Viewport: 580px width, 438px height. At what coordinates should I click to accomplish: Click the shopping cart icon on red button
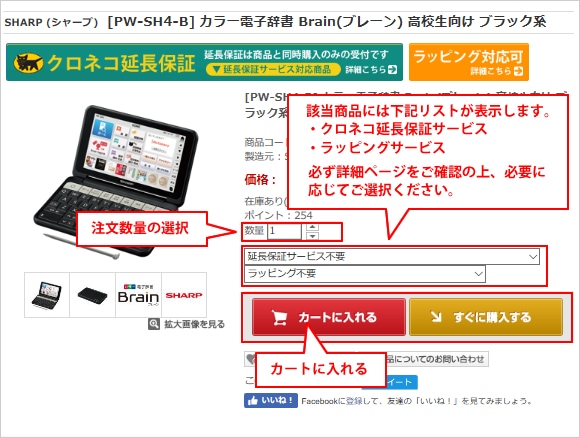279,317
